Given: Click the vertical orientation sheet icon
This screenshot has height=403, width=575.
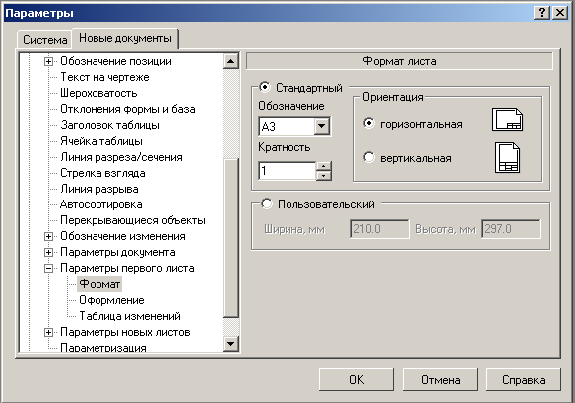Looking at the screenshot, I should [x=508, y=158].
